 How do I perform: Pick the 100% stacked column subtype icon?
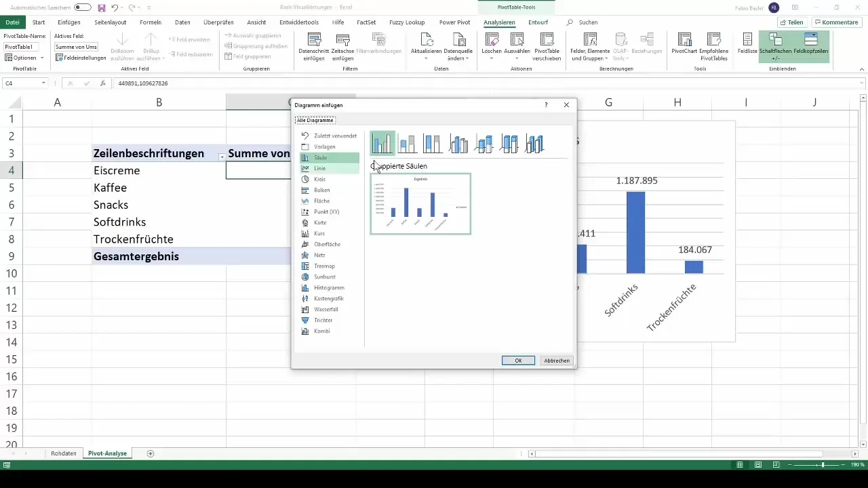(x=433, y=144)
